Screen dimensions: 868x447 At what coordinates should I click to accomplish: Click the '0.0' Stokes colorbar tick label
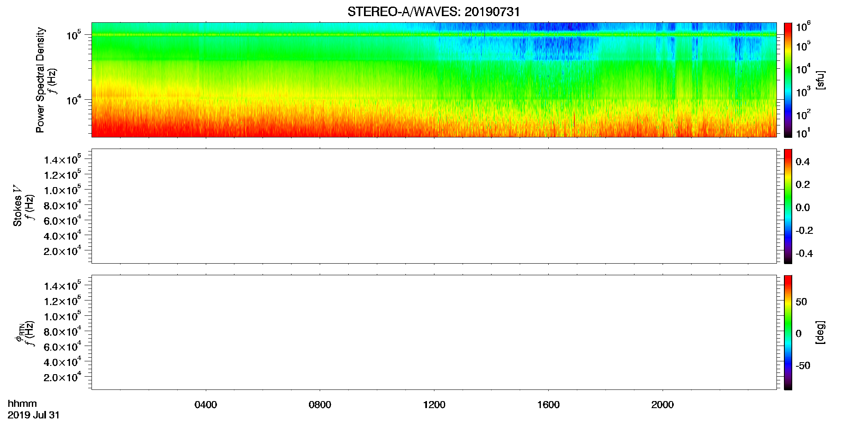pyautogui.click(x=803, y=208)
